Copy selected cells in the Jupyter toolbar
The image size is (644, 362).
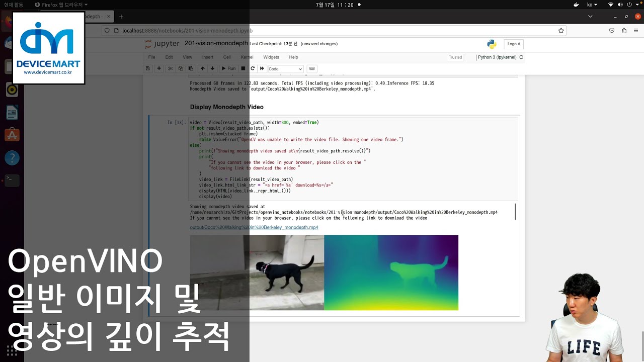[x=181, y=68]
